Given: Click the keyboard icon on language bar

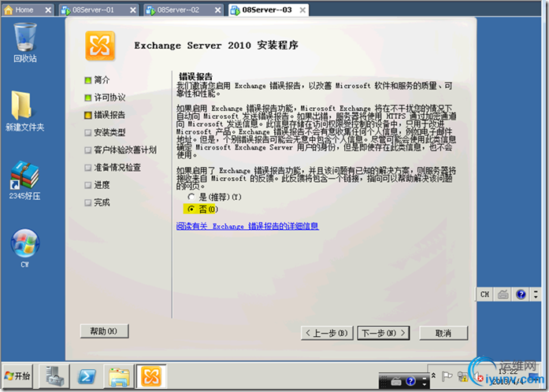Looking at the screenshot, I should coord(503,294).
